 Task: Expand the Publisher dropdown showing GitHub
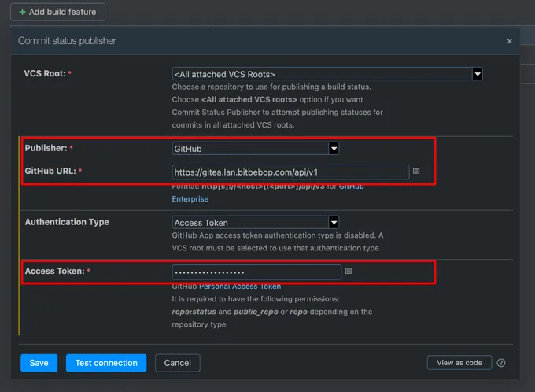[x=256, y=148]
